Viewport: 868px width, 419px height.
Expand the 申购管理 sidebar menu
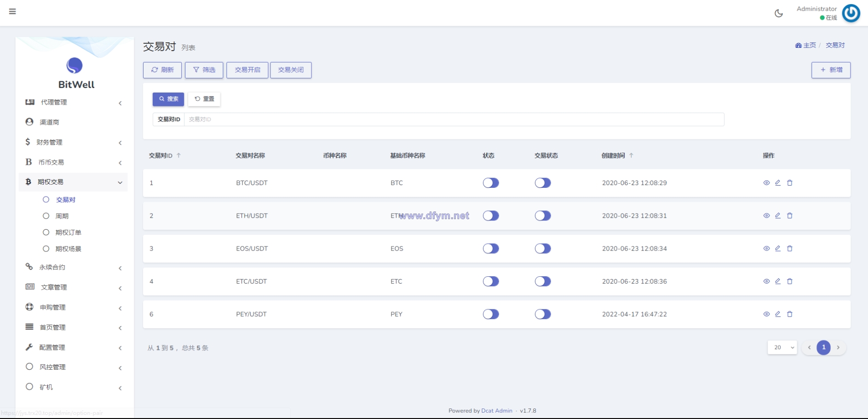coord(74,307)
